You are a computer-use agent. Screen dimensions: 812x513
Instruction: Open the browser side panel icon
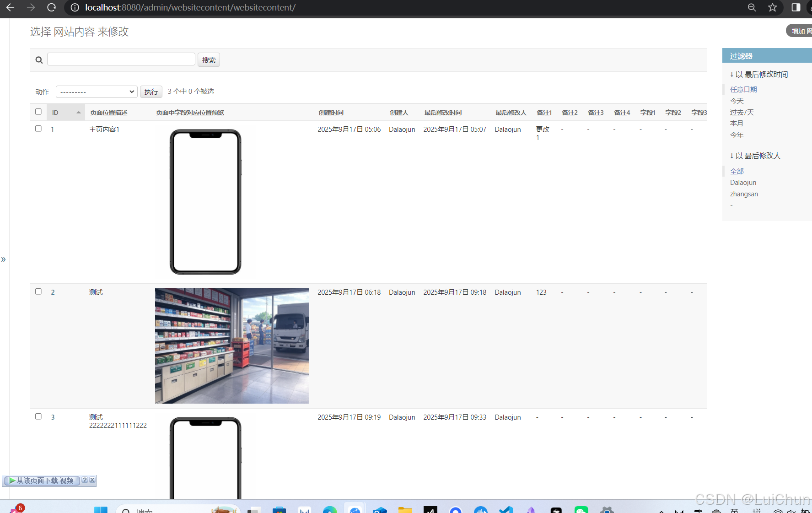[x=796, y=7]
